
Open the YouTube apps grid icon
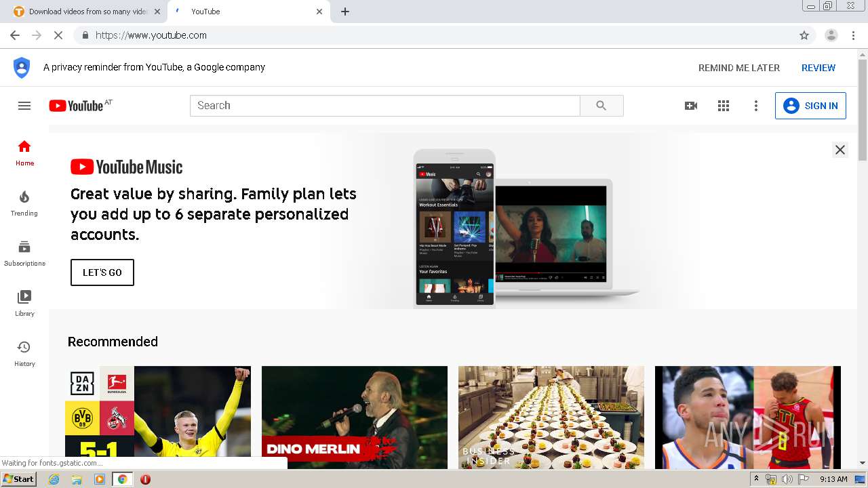click(x=724, y=106)
